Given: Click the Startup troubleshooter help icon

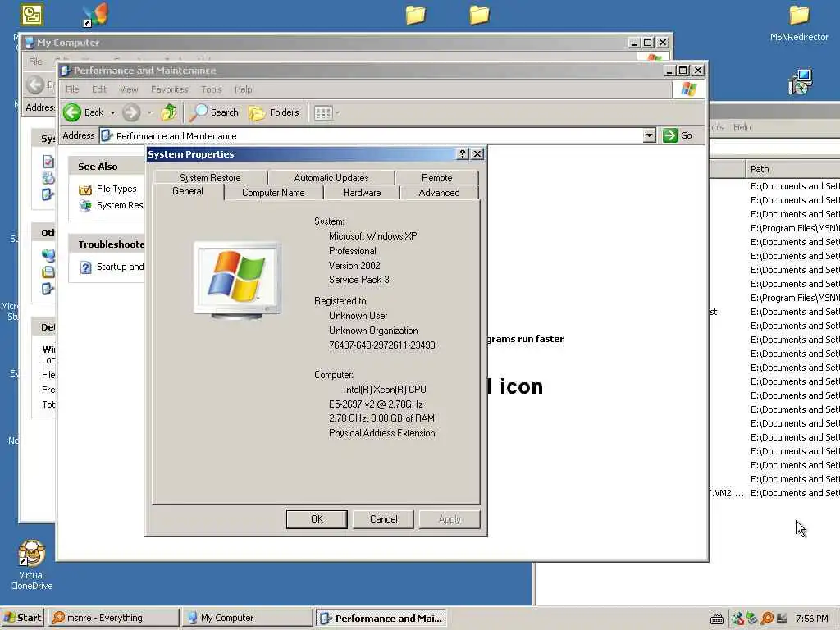Looking at the screenshot, I should pos(85,267).
